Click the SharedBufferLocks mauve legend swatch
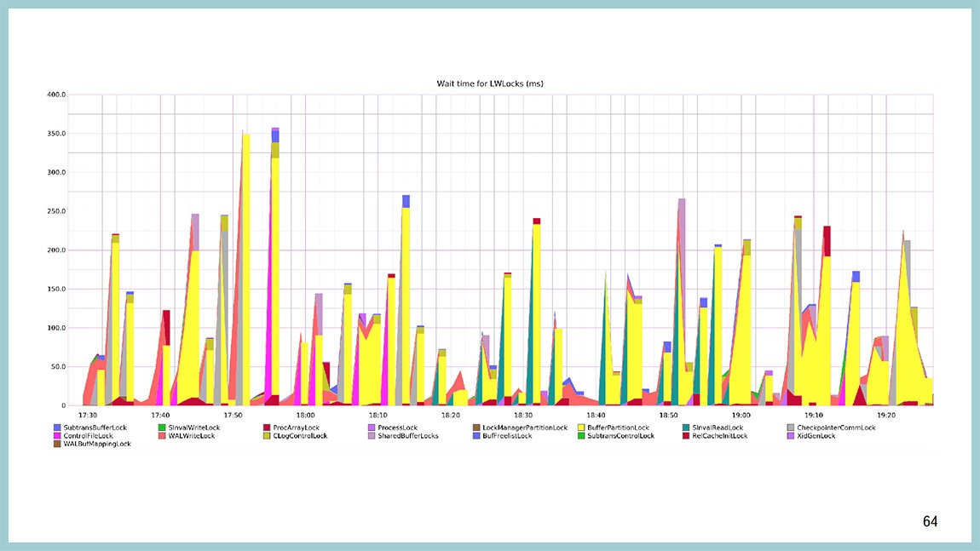 [372, 436]
